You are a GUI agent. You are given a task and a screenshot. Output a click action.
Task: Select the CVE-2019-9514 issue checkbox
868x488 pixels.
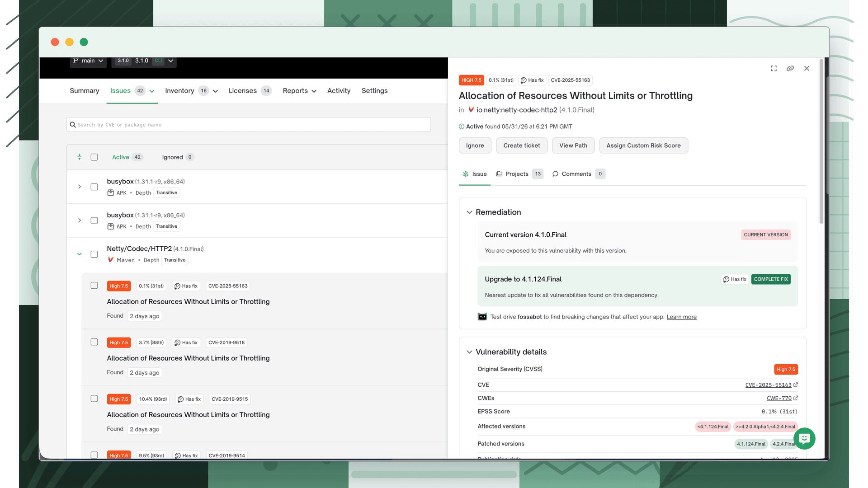click(x=94, y=455)
